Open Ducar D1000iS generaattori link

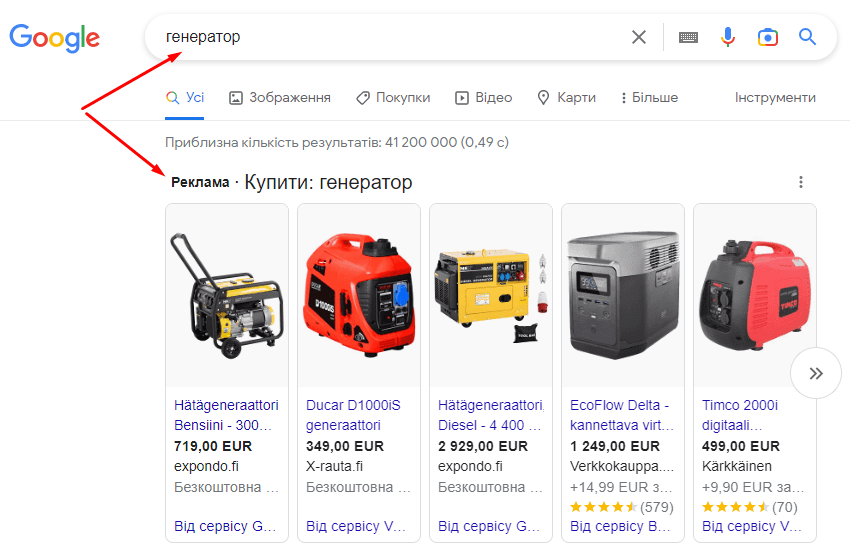coord(353,415)
